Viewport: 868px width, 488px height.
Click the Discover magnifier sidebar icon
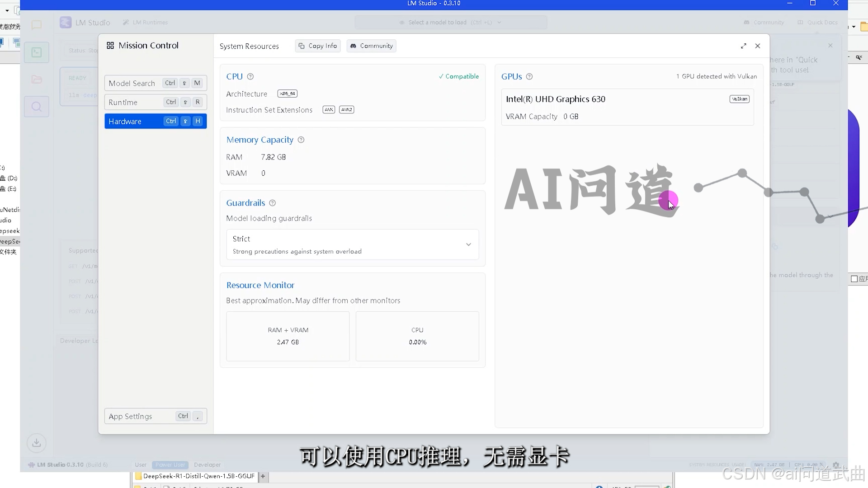37,107
